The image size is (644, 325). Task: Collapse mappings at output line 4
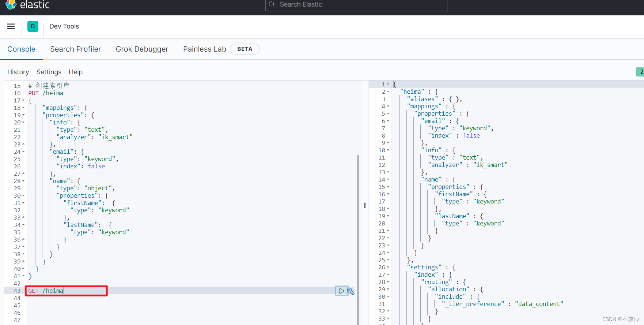(388, 106)
